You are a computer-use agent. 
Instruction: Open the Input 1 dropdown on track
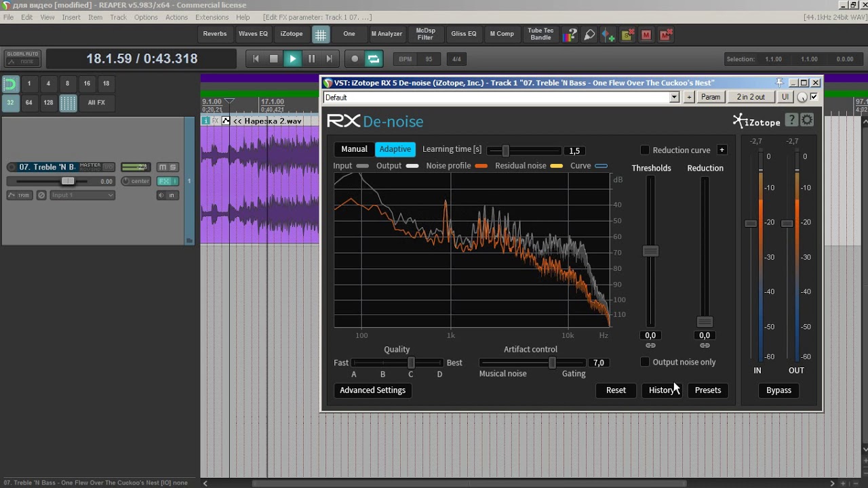click(x=82, y=195)
